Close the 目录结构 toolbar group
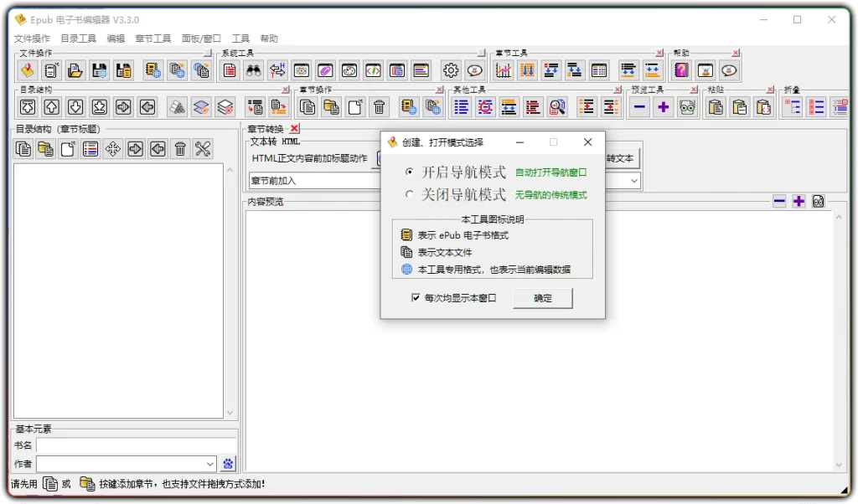The height and width of the screenshot is (504, 858). click(x=285, y=89)
